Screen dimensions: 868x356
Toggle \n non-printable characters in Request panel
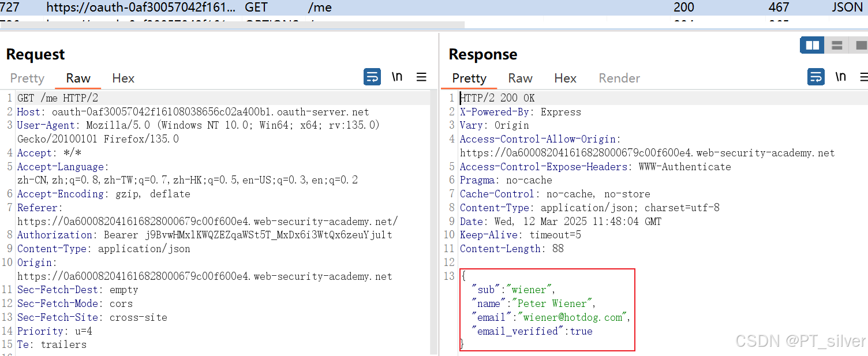pos(397,77)
